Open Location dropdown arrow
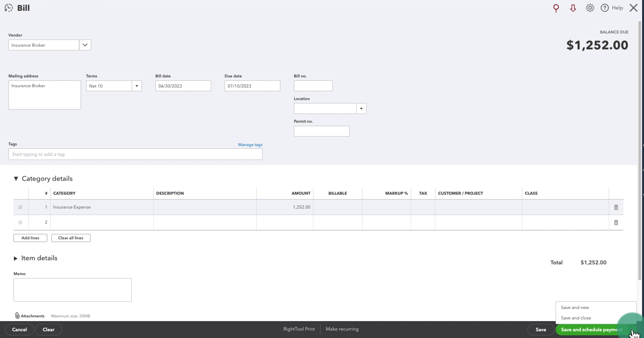Screen dimensions: 644x338 (361, 109)
